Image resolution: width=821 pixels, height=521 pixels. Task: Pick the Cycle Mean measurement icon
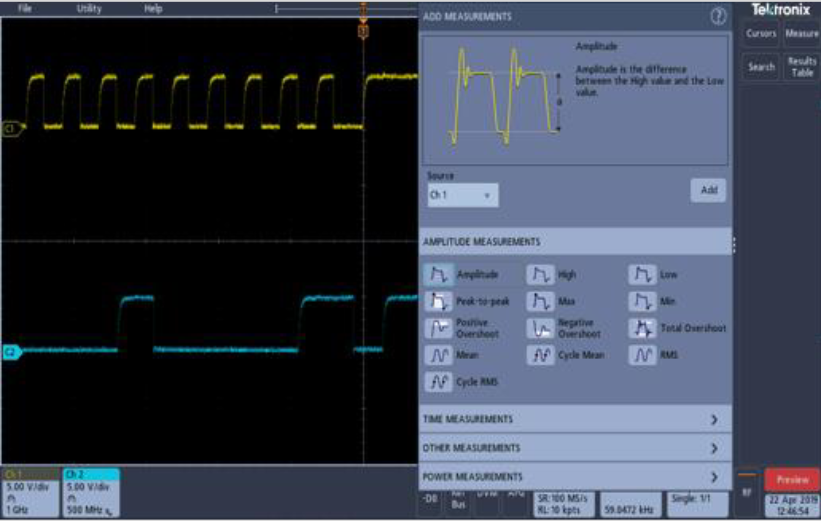tap(540, 355)
